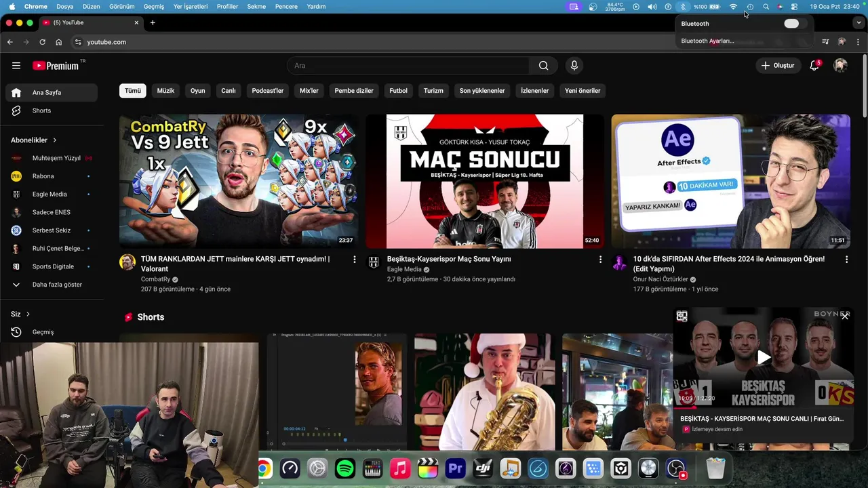Open Geçmiş in the sidebar
This screenshot has width=868, height=488.
tap(52, 332)
